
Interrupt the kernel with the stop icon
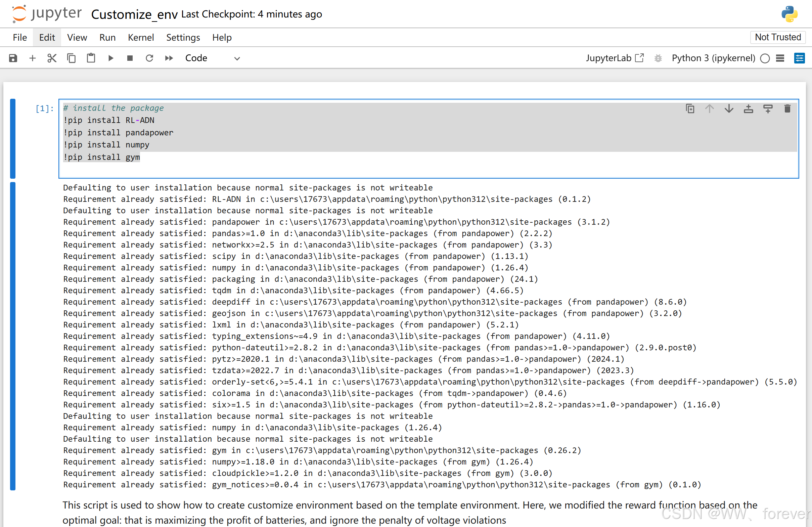coord(130,58)
